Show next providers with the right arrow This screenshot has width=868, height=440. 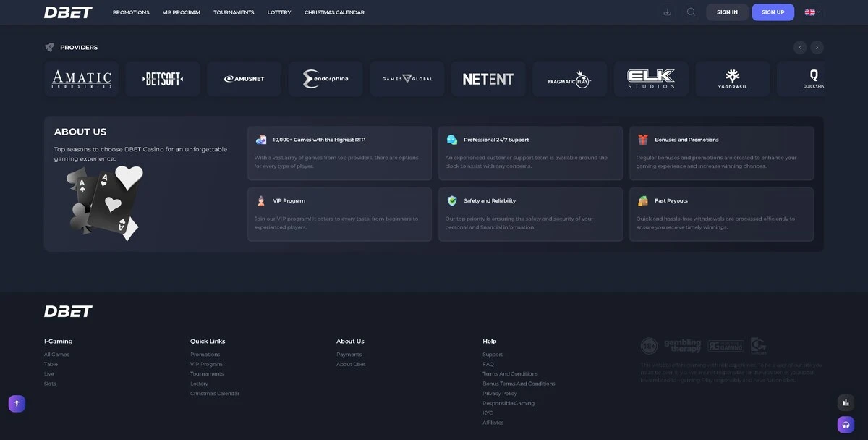[x=817, y=48]
